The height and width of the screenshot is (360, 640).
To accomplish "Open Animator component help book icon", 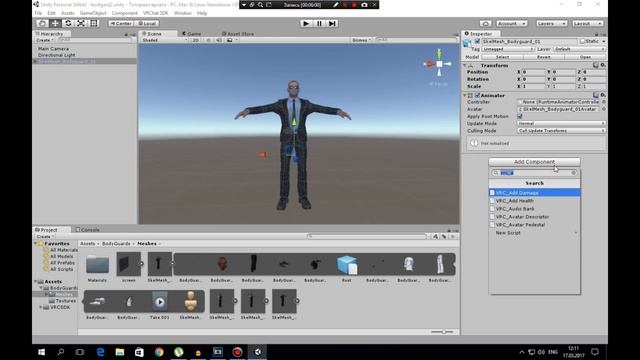I will [596, 95].
